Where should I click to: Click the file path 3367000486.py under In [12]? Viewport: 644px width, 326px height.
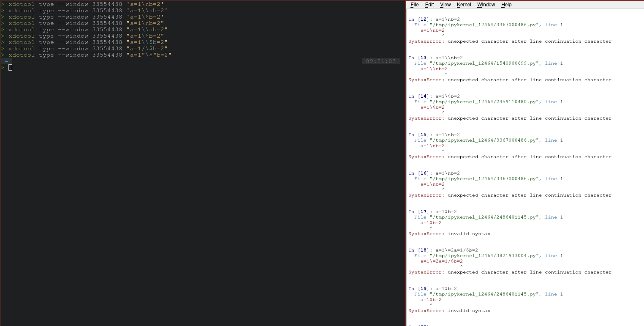[484, 25]
